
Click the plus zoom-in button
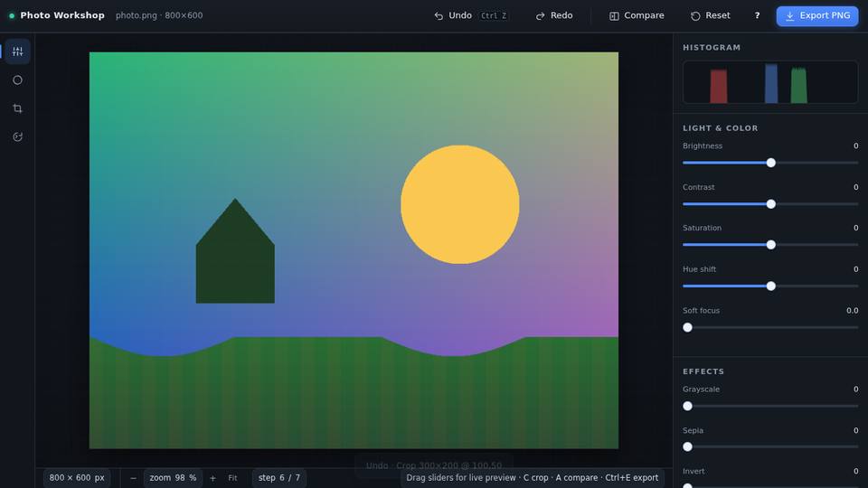pos(212,478)
